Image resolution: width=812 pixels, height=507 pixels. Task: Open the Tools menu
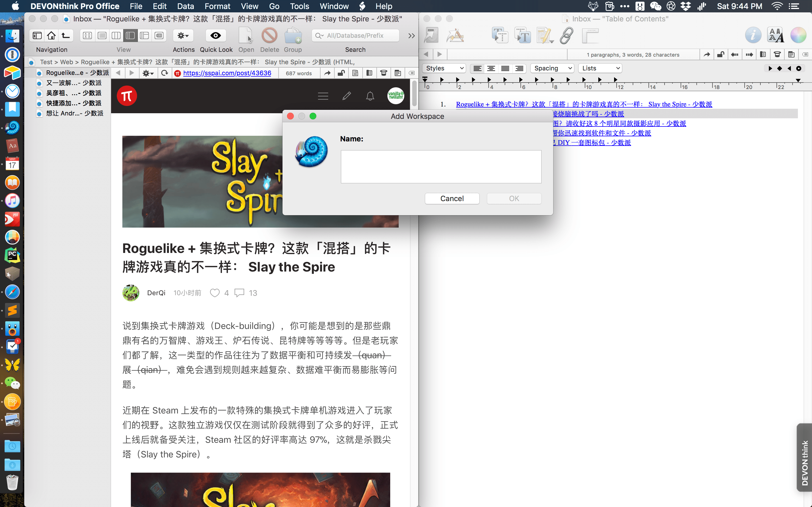pyautogui.click(x=299, y=6)
